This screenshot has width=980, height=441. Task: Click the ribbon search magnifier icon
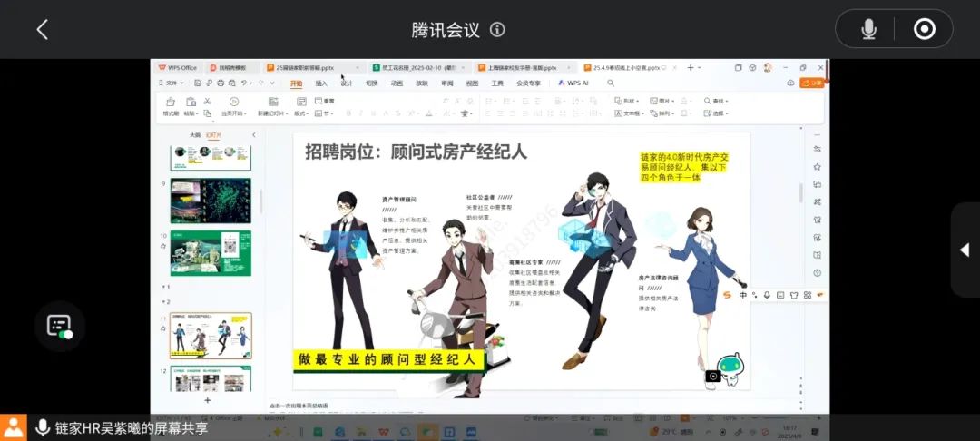coord(611,83)
